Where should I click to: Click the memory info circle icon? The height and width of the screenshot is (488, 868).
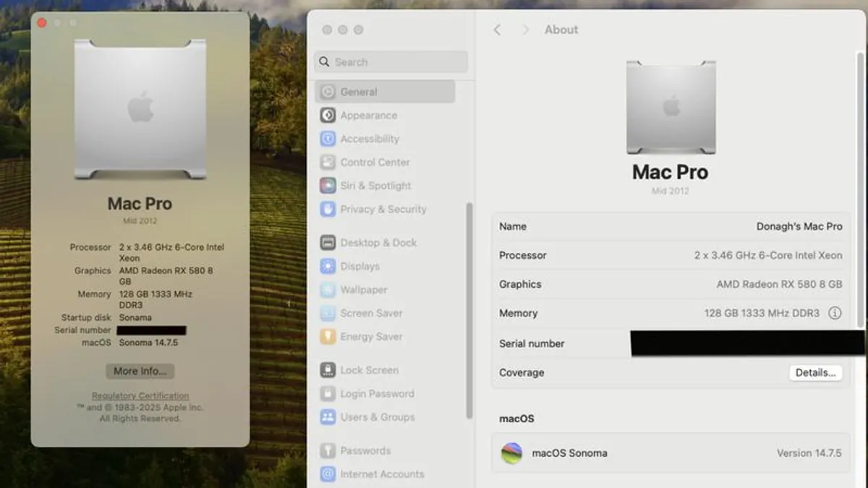click(x=835, y=313)
